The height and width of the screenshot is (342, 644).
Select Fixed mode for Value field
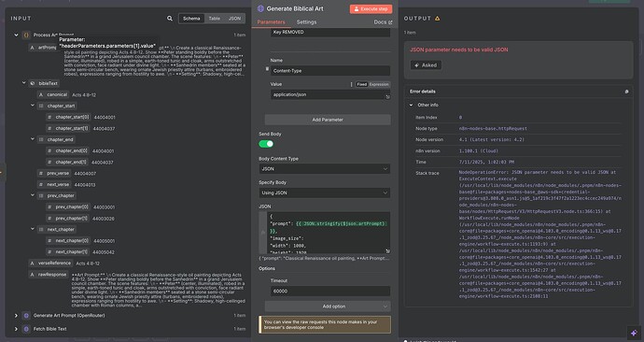click(361, 84)
